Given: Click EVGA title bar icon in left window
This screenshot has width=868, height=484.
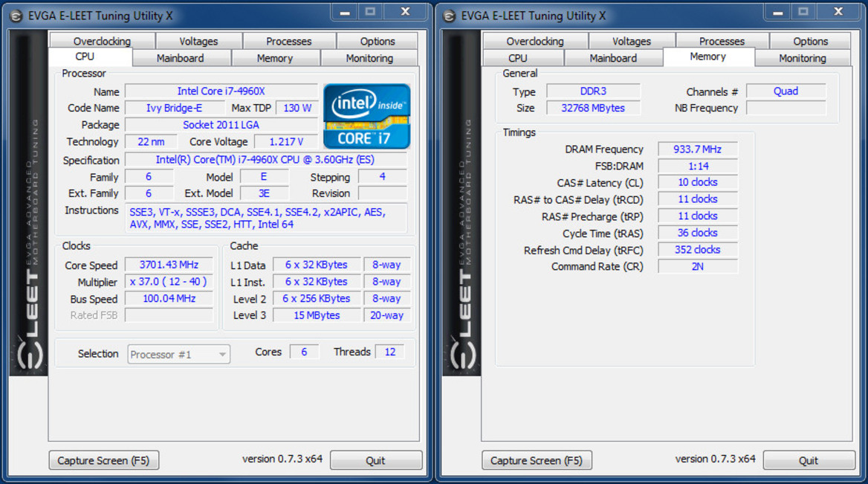Looking at the screenshot, I should click(x=16, y=16).
